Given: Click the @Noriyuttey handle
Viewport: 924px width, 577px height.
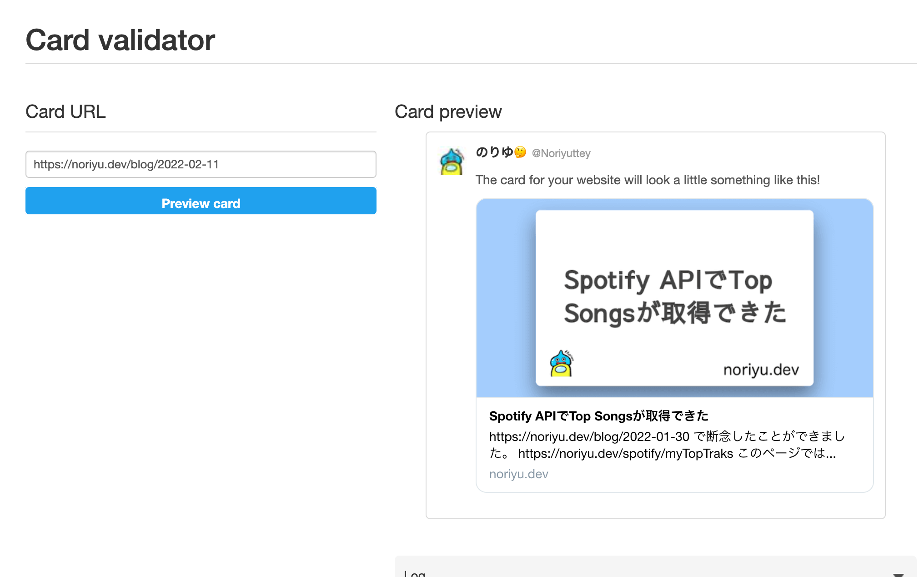Looking at the screenshot, I should pos(561,153).
